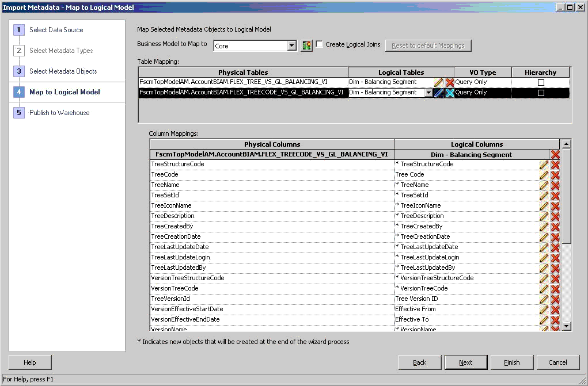Delete the TreeStructureCode column mapping
This screenshot has width=588, height=386.
pos(555,165)
